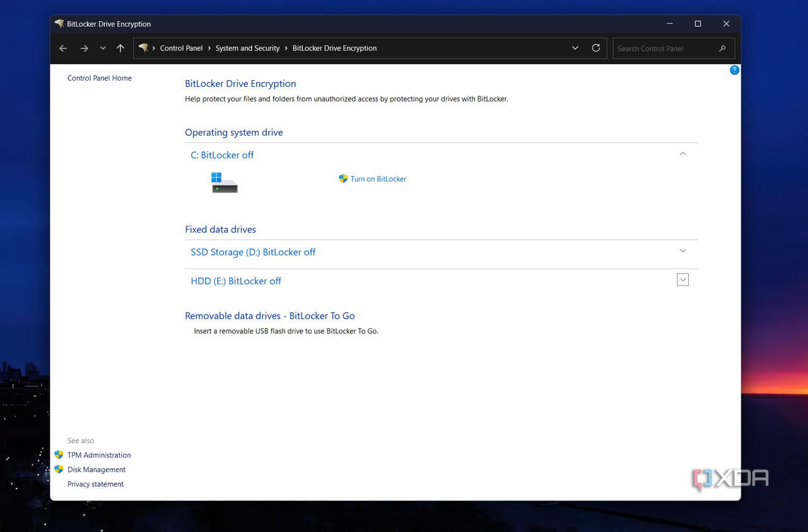The width and height of the screenshot is (808, 532).
Task: Open TPM Administration link
Action: coord(99,455)
